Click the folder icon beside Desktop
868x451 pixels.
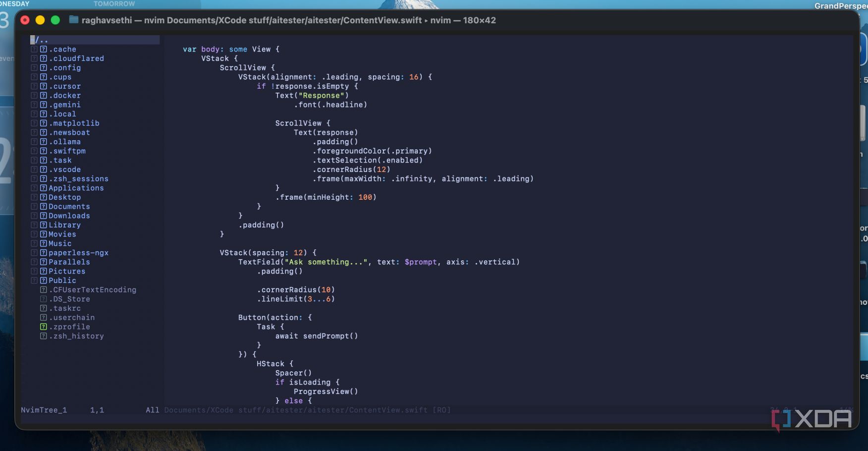(44, 197)
